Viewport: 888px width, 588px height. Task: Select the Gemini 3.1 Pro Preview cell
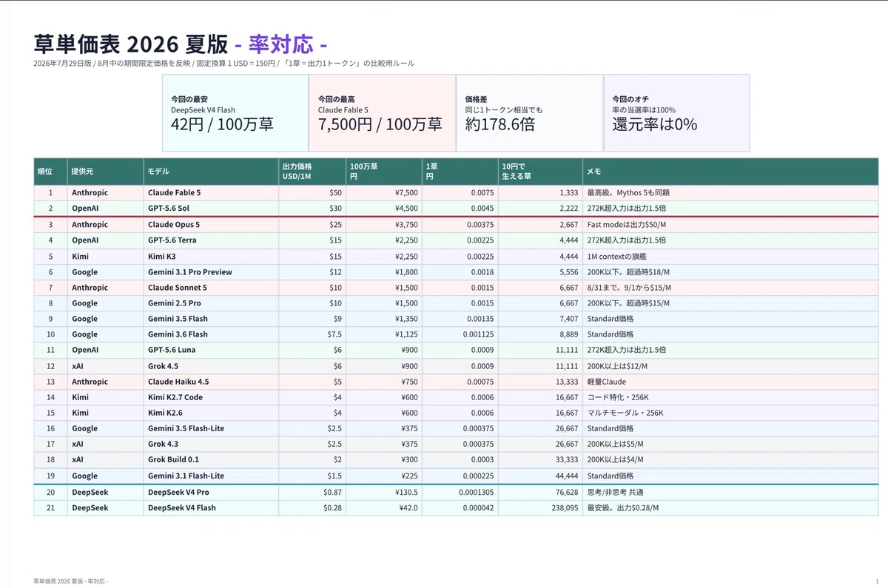(211, 271)
